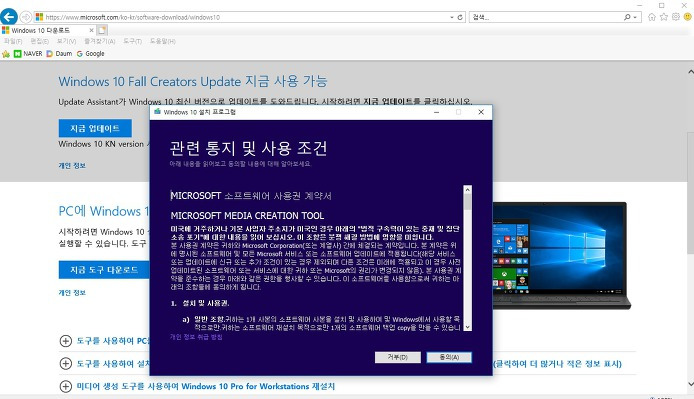Click the plus icon beside 도구를 사용하여 PC
The width and height of the screenshot is (694, 399).
click(66, 341)
